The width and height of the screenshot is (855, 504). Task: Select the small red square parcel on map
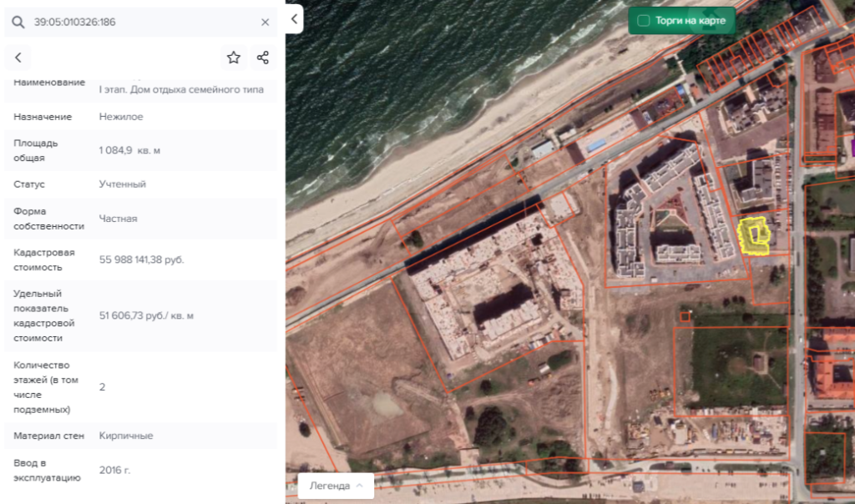pyautogui.click(x=685, y=317)
